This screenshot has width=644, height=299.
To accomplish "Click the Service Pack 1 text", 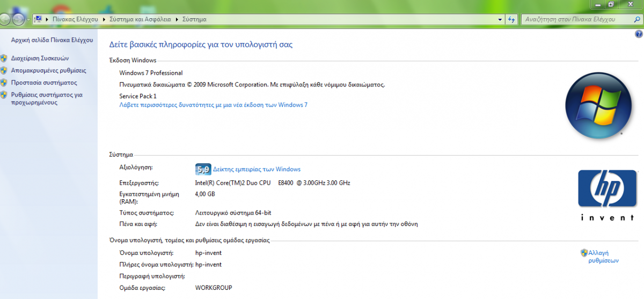I will [138, 96].
